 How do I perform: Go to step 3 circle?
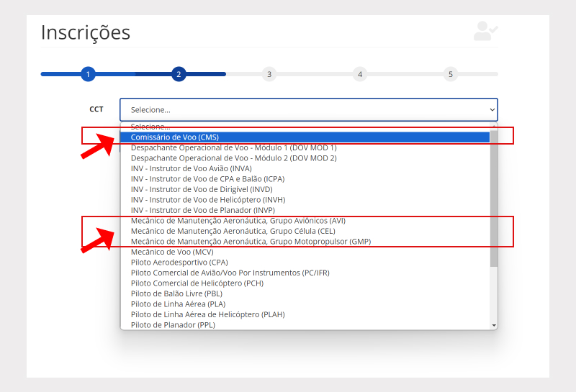(269, 73)
